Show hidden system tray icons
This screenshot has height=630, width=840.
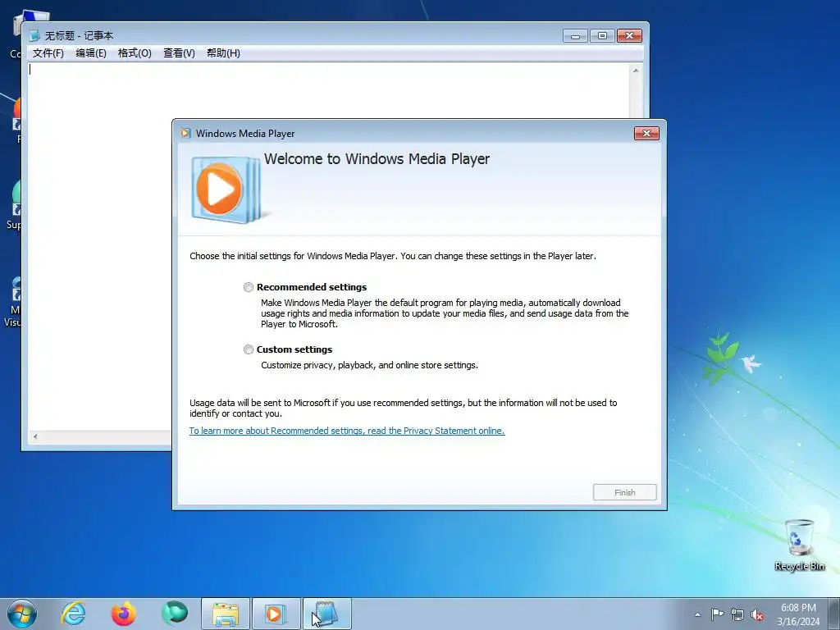[x=697, y=614]
